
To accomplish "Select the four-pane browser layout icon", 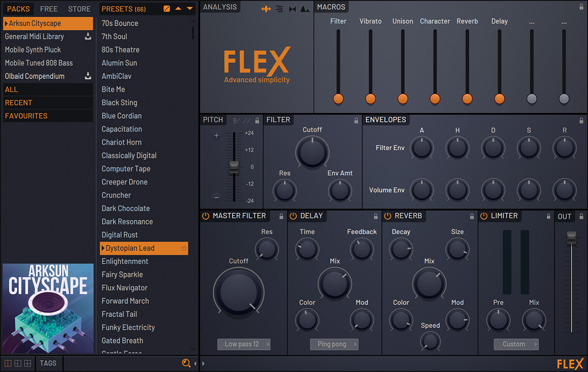I will click(x=27, y=363).
